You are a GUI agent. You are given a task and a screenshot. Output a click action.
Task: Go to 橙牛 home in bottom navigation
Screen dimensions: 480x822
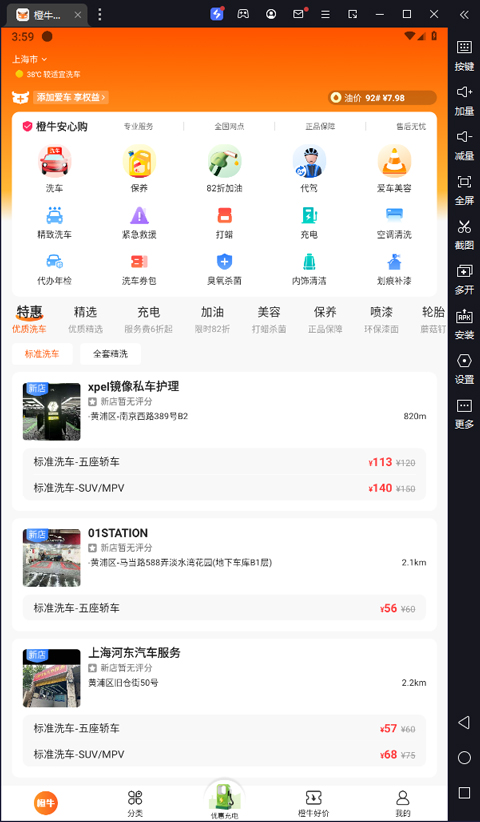pos(46,803)
